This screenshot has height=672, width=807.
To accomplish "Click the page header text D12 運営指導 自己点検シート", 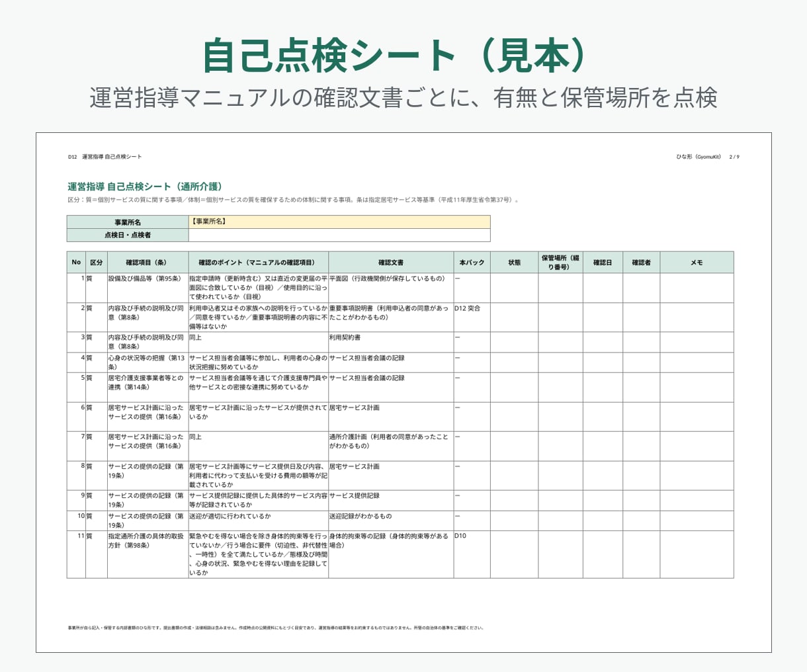I will click(x=105, y=157).
